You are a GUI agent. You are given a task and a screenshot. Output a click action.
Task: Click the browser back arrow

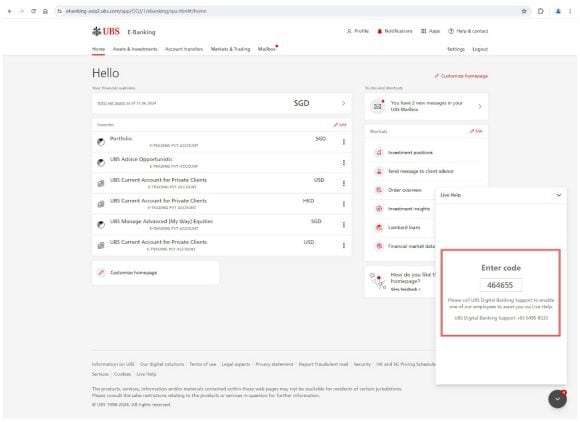10,11
